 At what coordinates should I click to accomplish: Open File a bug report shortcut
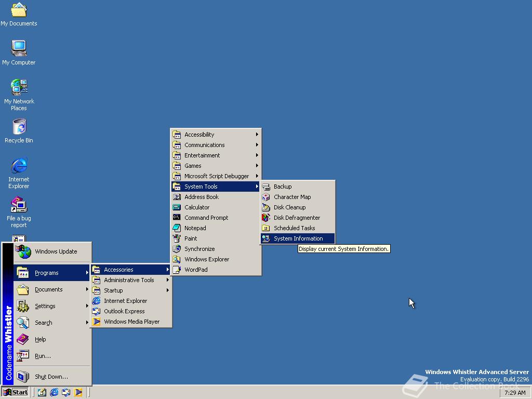pos(19,212)
